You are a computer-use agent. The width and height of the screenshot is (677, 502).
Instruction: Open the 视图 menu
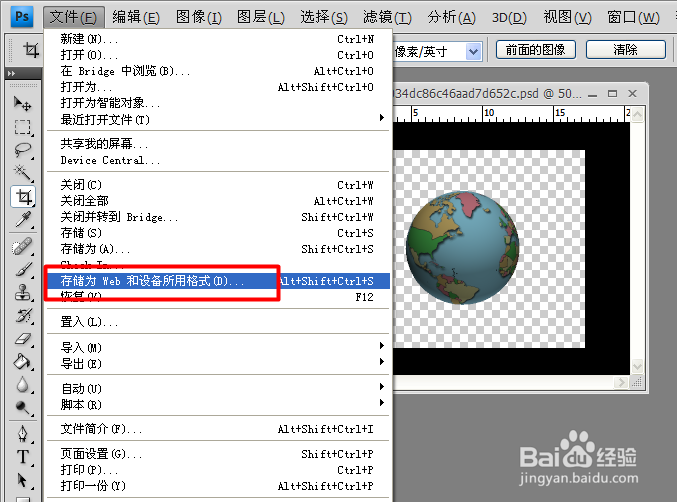568,17
